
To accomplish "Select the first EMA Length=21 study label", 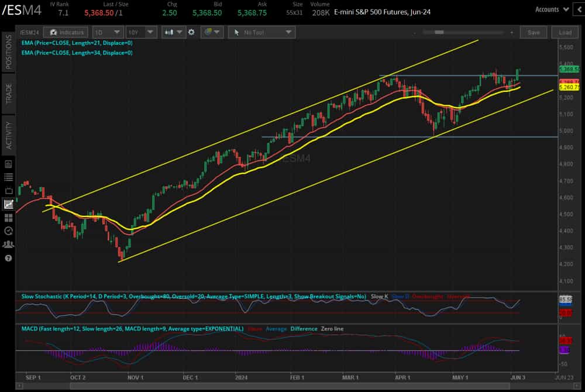I will coord(77,43).
